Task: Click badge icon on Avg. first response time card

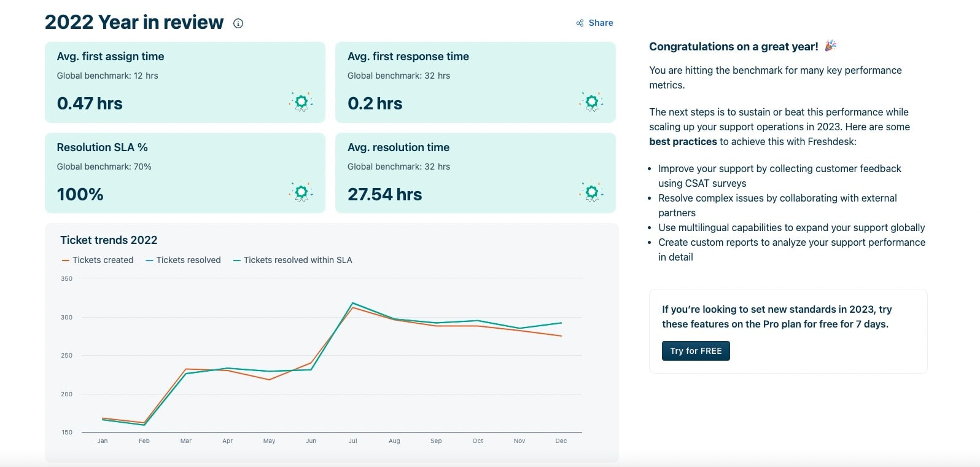Action: pos(591,102)
